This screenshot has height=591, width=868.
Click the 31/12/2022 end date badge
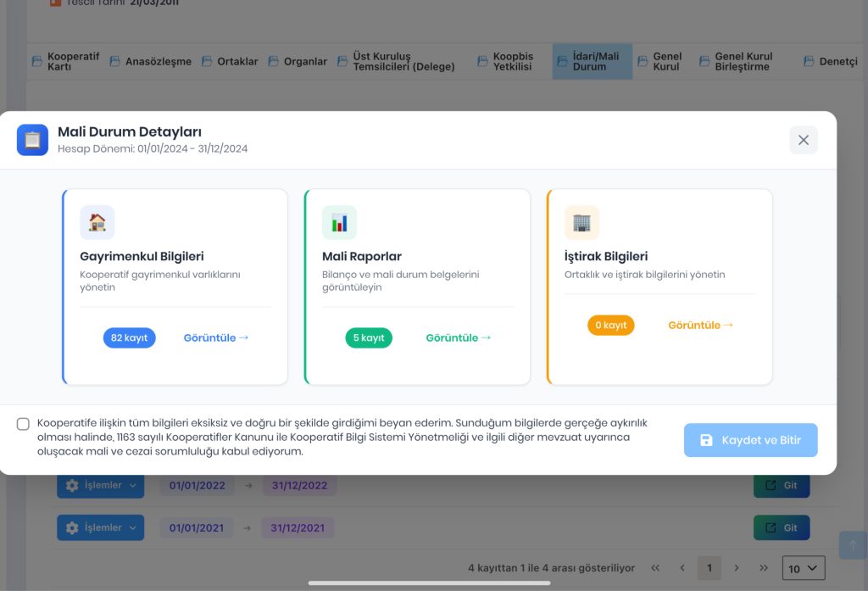299,486
